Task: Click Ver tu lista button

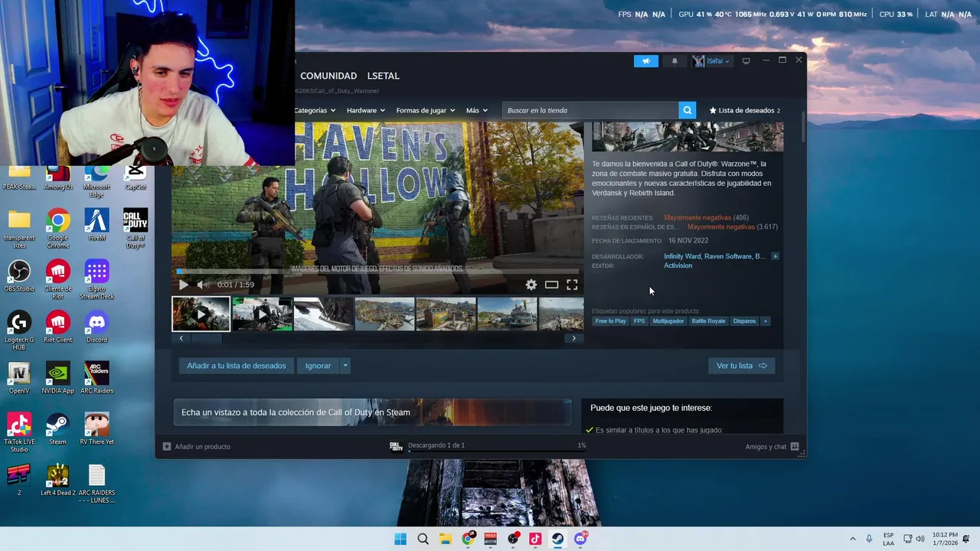Action: [741, 366]
